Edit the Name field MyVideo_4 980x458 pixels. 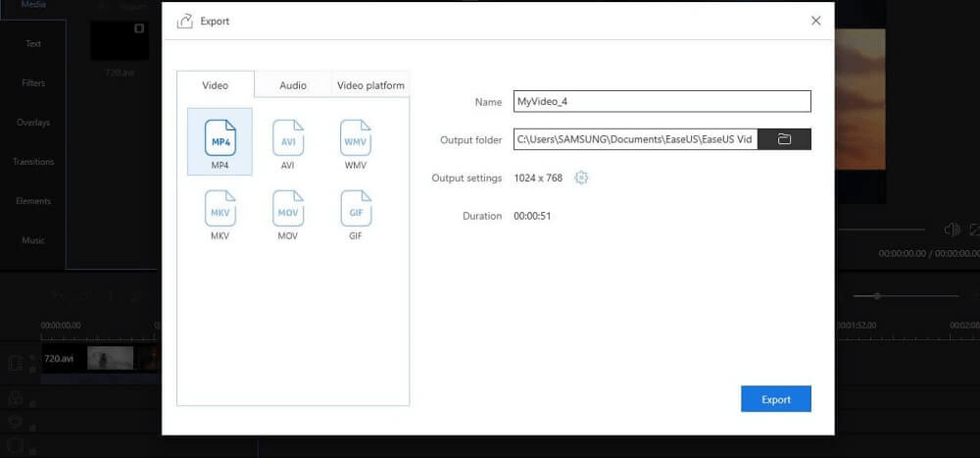pyautogui.click(x=662, y=102)
